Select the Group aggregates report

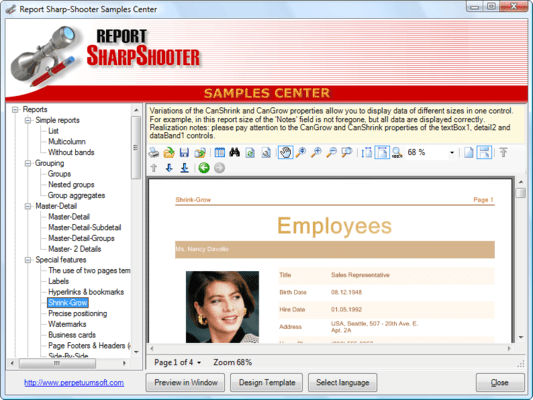tap(76, 195)
